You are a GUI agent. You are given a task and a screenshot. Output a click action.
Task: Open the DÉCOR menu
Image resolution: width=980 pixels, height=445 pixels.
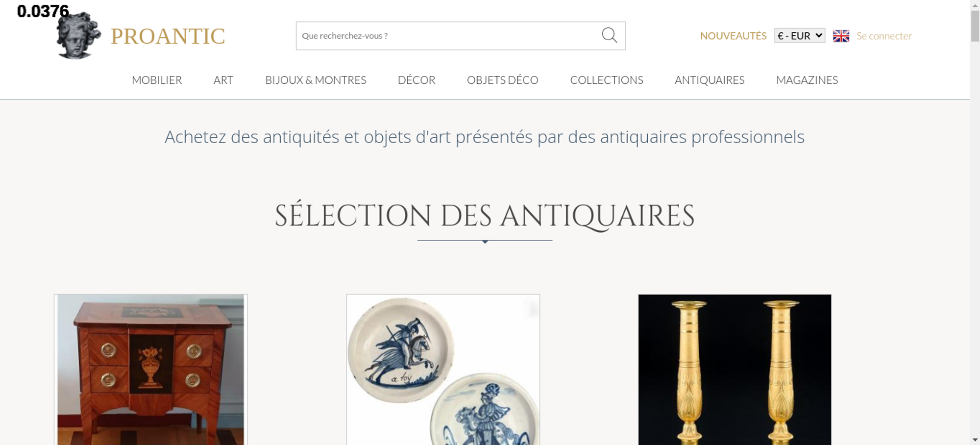coord(416,80)
